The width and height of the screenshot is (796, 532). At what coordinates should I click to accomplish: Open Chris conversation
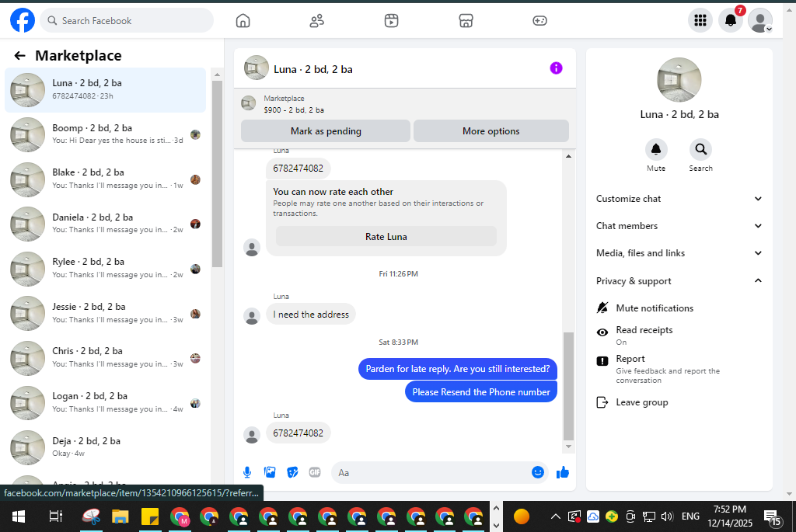(105, 357)
